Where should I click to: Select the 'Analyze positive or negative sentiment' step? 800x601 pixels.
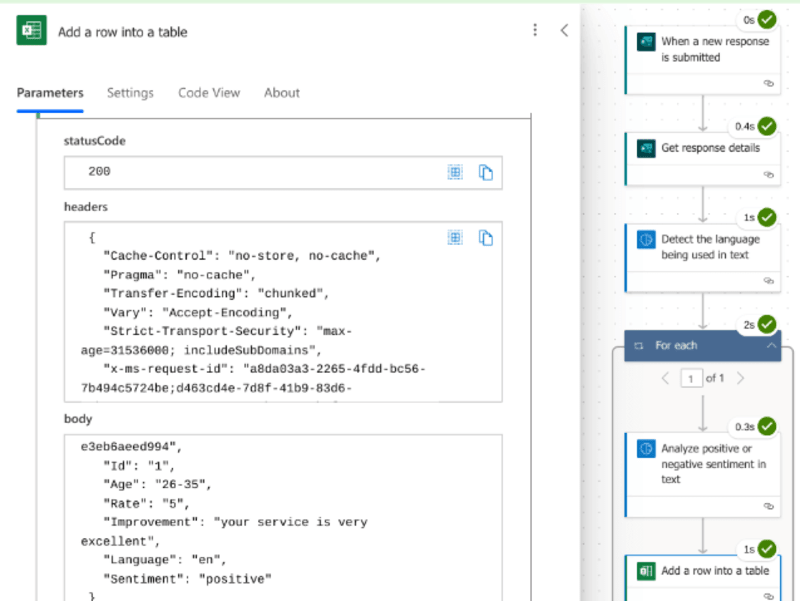pyautogui.click(x=703, y=474)
